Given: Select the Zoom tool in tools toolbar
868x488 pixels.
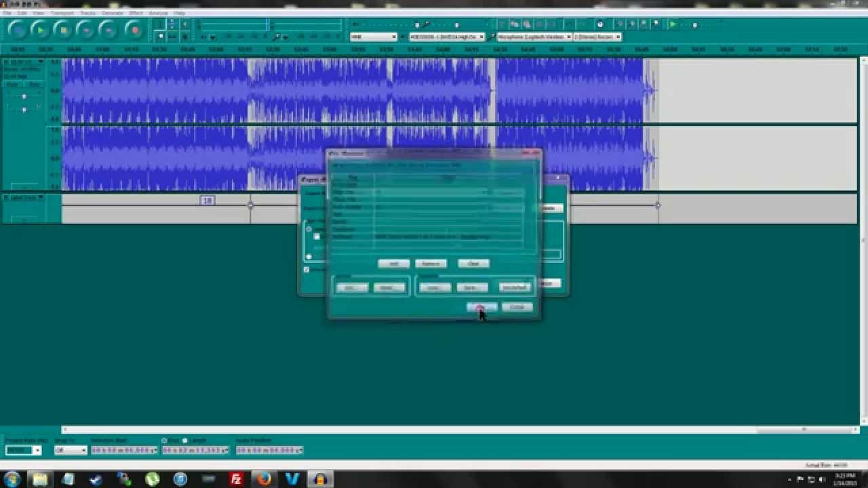Looking at the screenshot, I should coord(160,37).
